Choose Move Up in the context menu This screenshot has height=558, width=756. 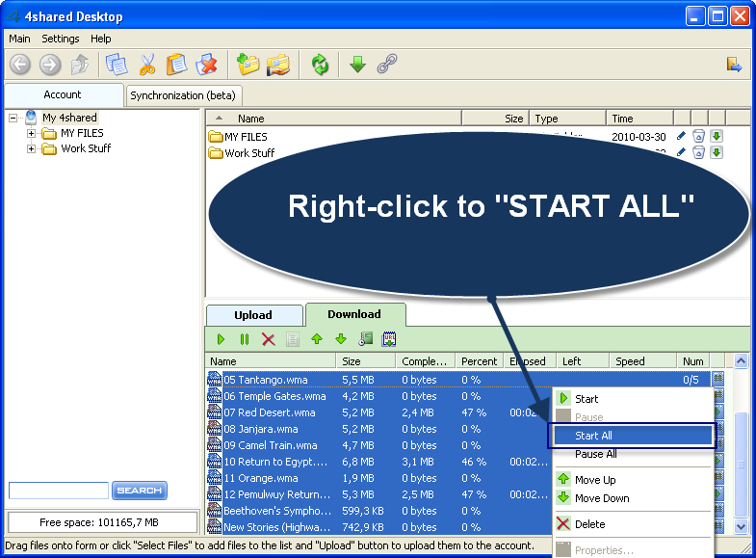(633, 480)
